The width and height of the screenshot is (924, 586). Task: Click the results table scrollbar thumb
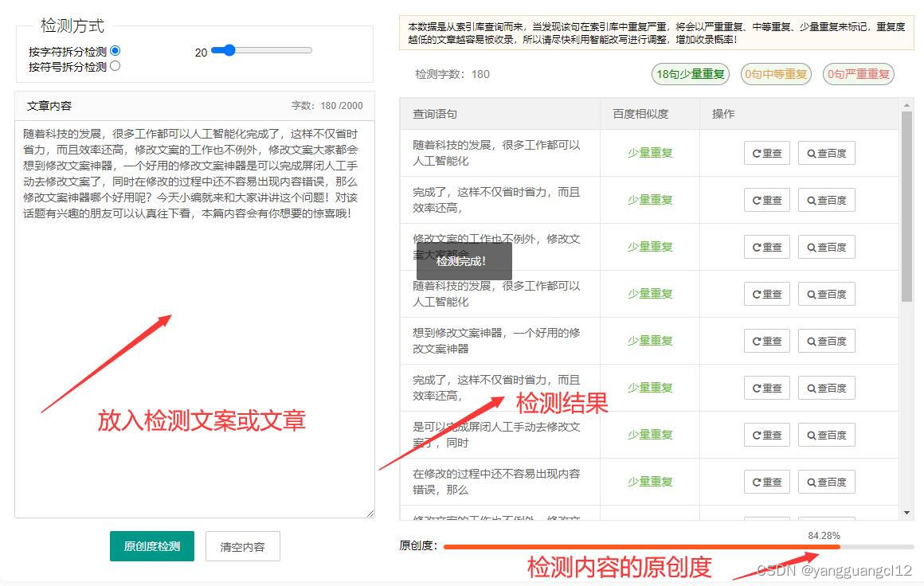point(906,206)
